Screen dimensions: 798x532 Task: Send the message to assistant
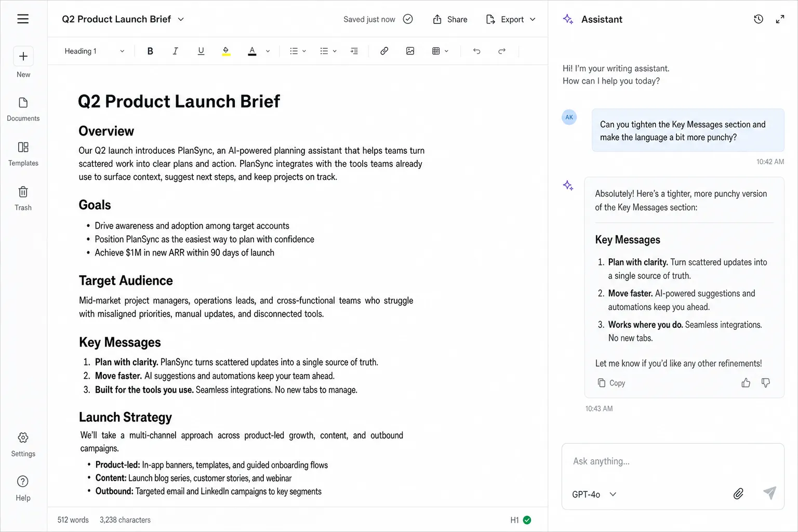769,493
